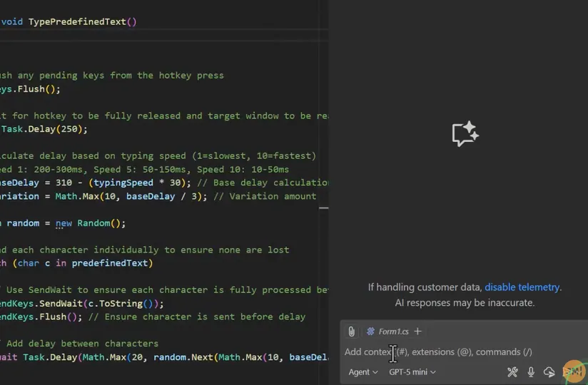
Task: Click the 'Add delay between characters' comment
Action: [x=80, y=344]
